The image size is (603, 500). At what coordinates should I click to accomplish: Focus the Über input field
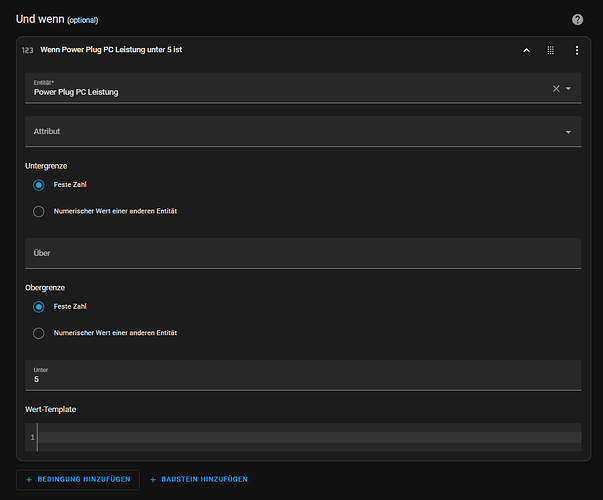(x=303, y=253)
